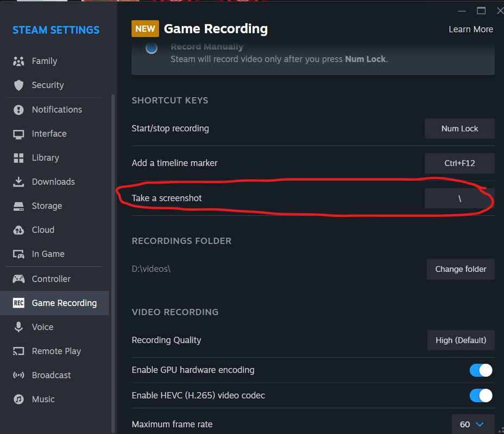Select Game Recording label in sidebar

pyautogui.click(x=64, y=303)
